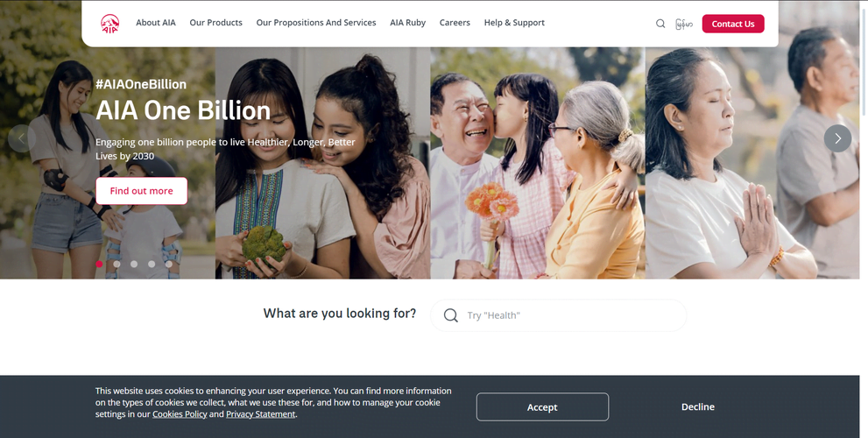Select the first red carousel dot

[x=99, y=265]
